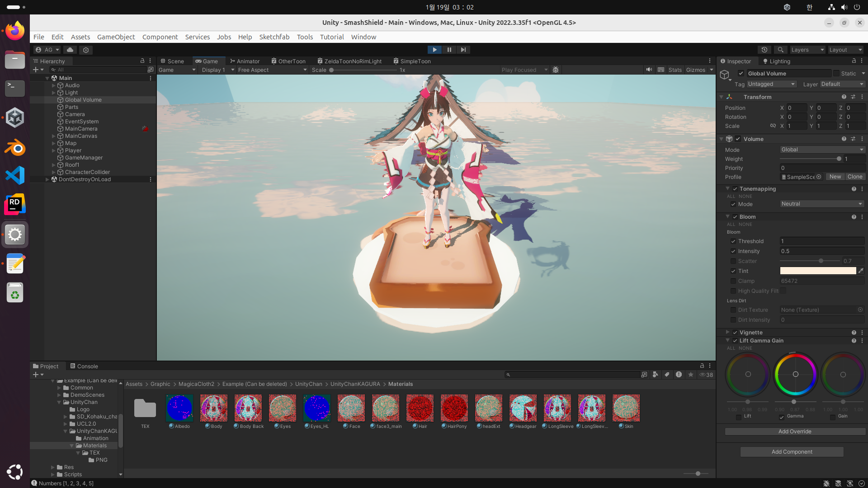The image size is (868, 488).
Task: Switch to the Console tab
Action: click(84, 366)
